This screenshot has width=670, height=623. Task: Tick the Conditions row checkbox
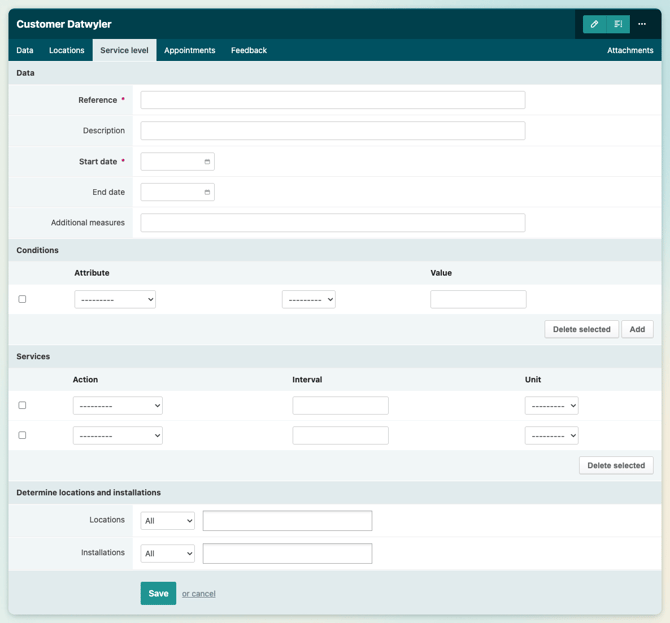click(x=22, y=299)
